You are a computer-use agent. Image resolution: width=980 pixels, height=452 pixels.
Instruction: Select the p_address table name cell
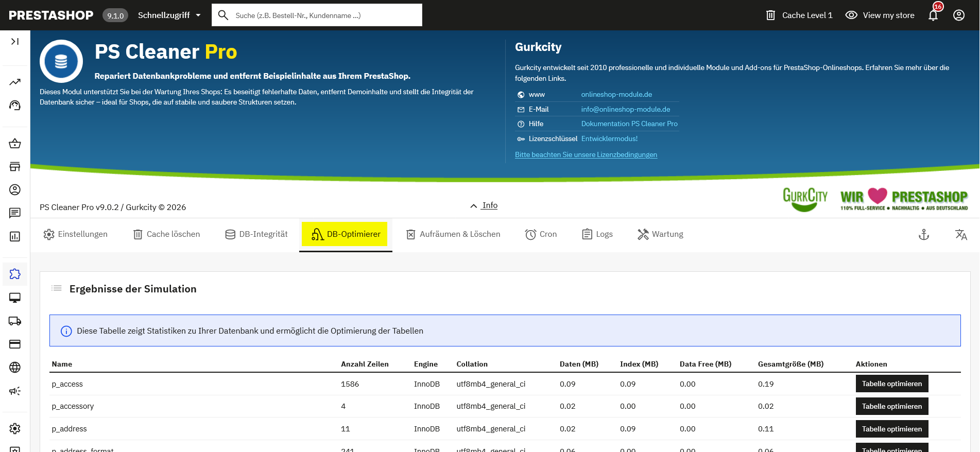[69, 429]
